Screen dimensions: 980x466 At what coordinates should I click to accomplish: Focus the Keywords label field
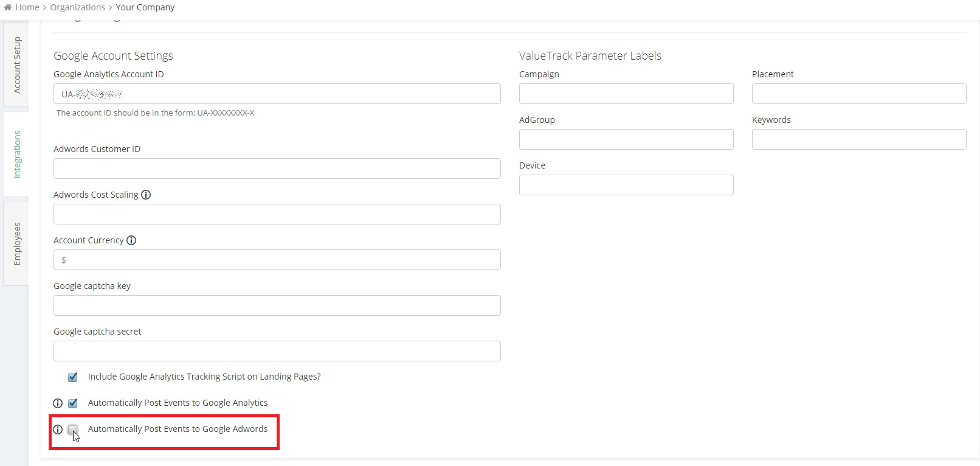click(x=859, y=139)
